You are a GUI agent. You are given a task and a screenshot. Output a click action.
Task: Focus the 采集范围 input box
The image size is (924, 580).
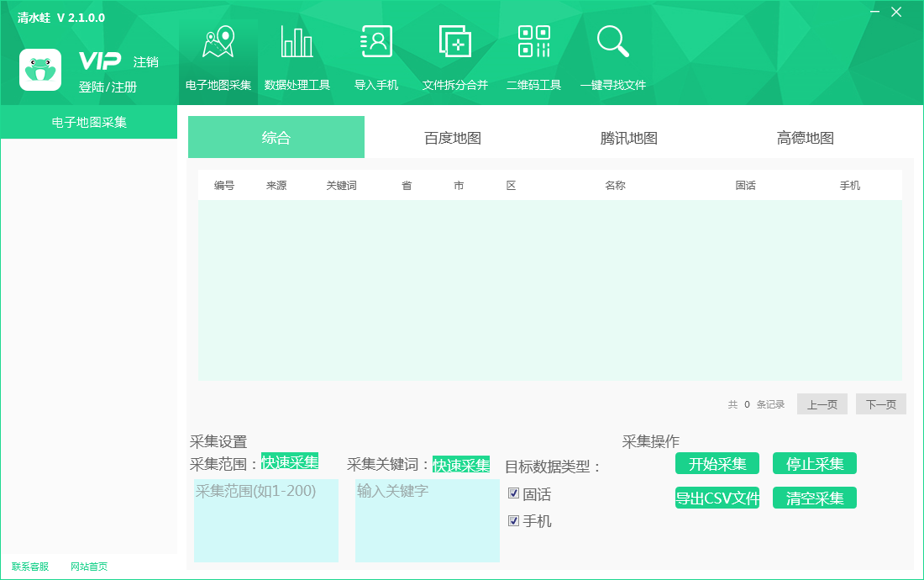tap(266, 520)
